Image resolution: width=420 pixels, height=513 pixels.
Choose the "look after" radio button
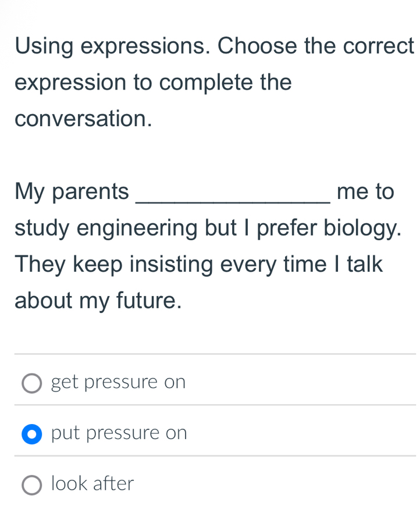32,484
